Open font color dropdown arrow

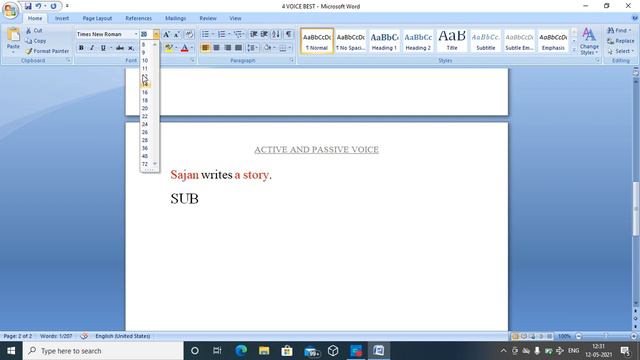tap(192, 48)
